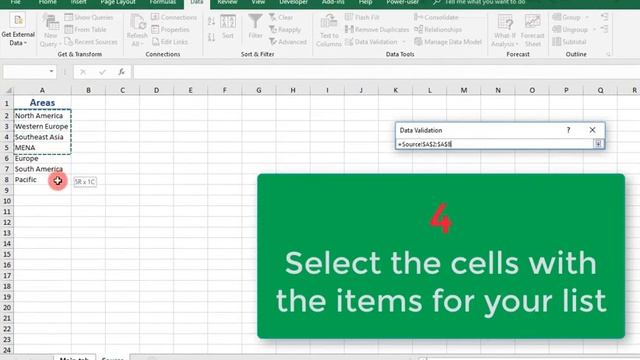Image resolution: width=640 pixels, height=360 pixels.
Task: Cancel the formula bar entry
Action: (83, 72)
